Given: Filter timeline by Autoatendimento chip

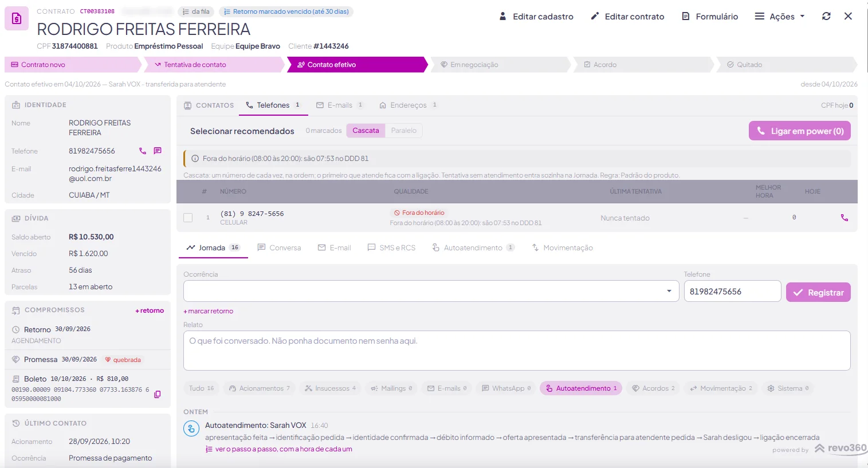Looking at the screenshot, I should point(581,388).
